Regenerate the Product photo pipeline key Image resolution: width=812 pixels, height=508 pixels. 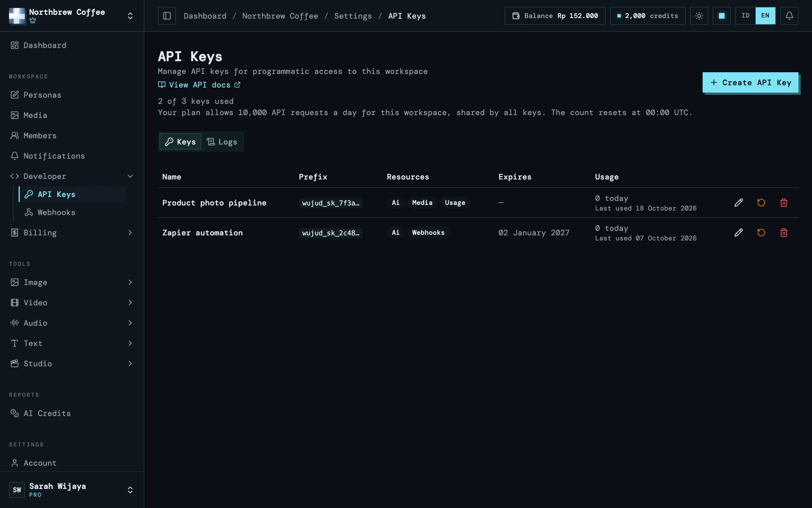(x=761, y=203)
